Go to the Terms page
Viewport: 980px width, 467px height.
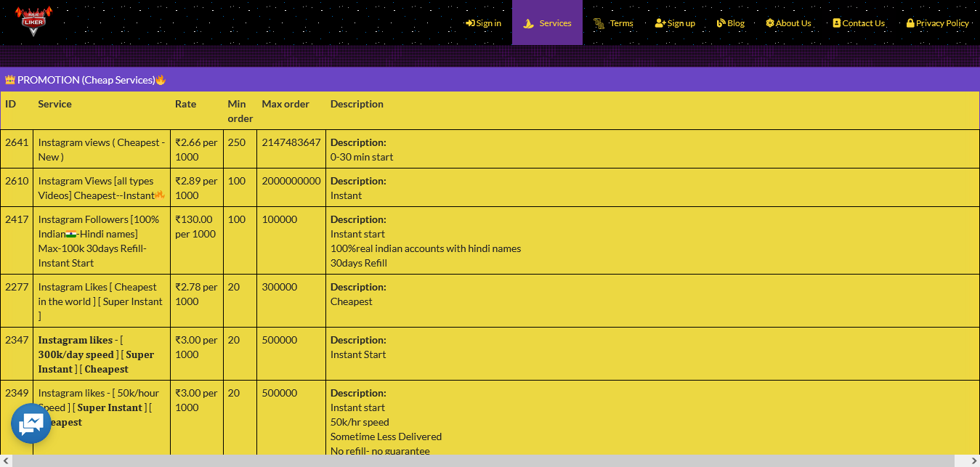(621, 23)
